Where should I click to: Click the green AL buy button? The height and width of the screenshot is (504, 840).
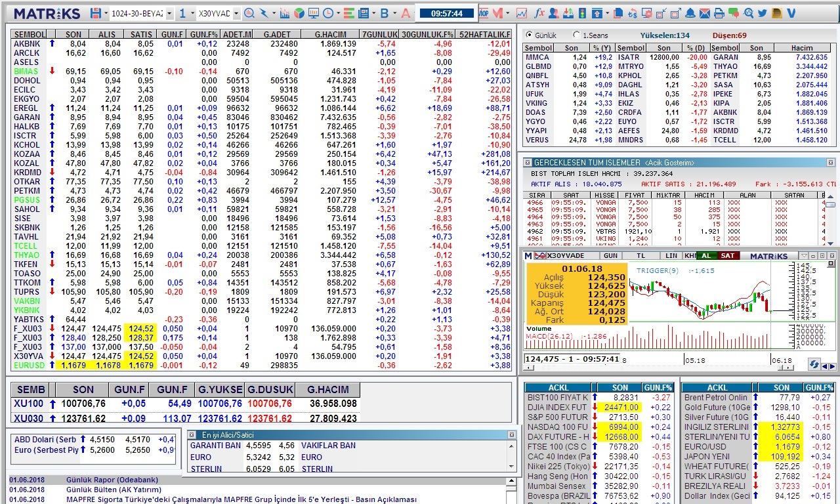click(x=706, y=255)
